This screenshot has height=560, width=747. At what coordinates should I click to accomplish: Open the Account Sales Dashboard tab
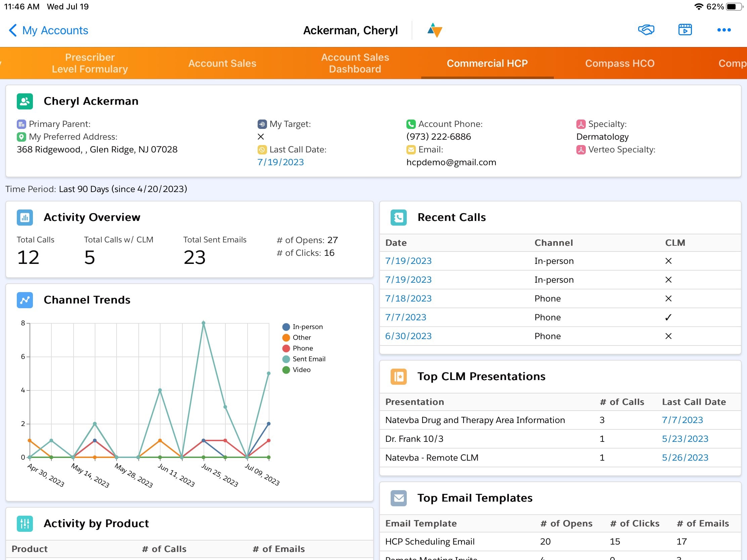[x=355, y=63]
